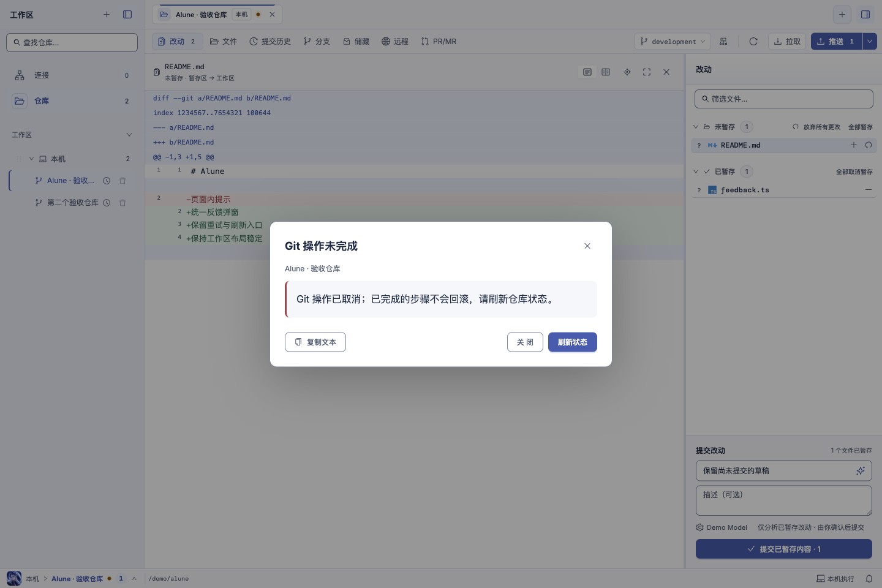
Task: Expand the diff to fullscreen
Action: point(647,72)
